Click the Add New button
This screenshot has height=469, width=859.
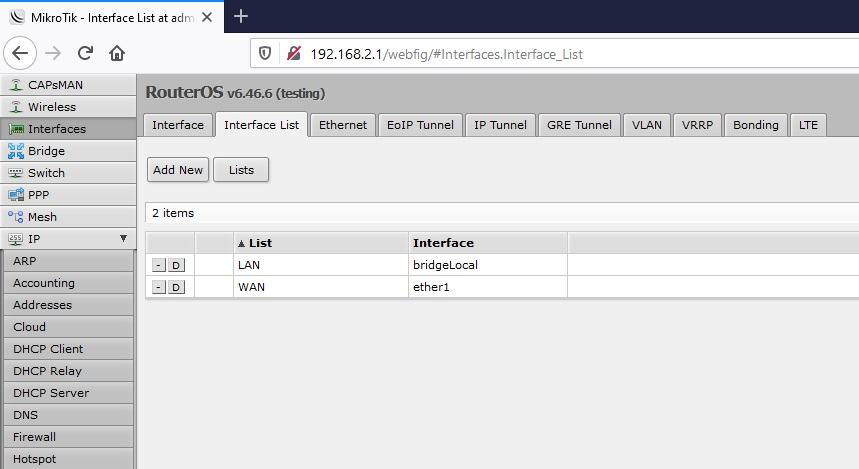pyautogui.click(x=178, y=170)
